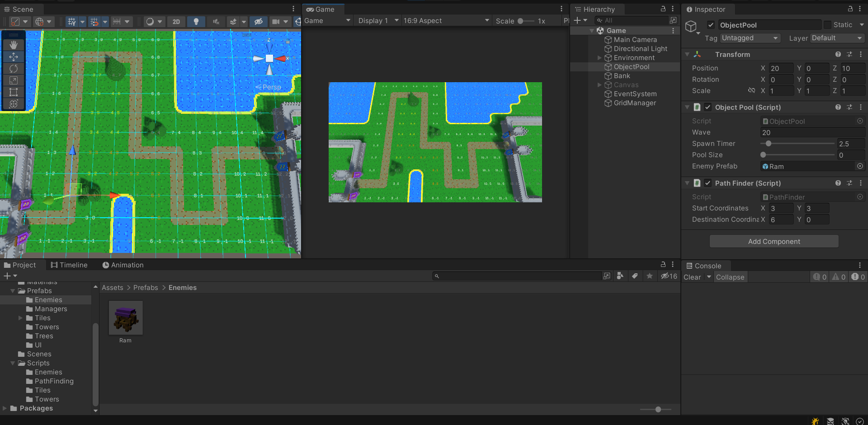The image size is (868, 425).
Task: Click Project search by type icon
Action: 620,276
